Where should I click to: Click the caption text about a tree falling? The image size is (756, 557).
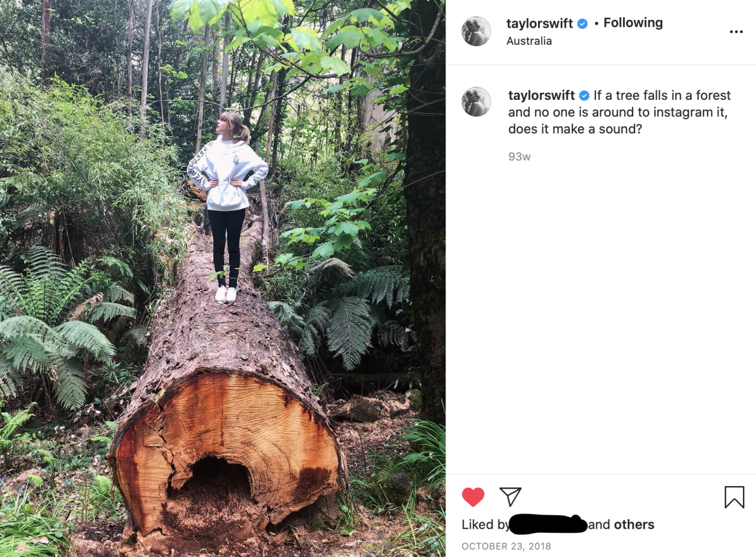pyautogui.click(x=618, y=112)
